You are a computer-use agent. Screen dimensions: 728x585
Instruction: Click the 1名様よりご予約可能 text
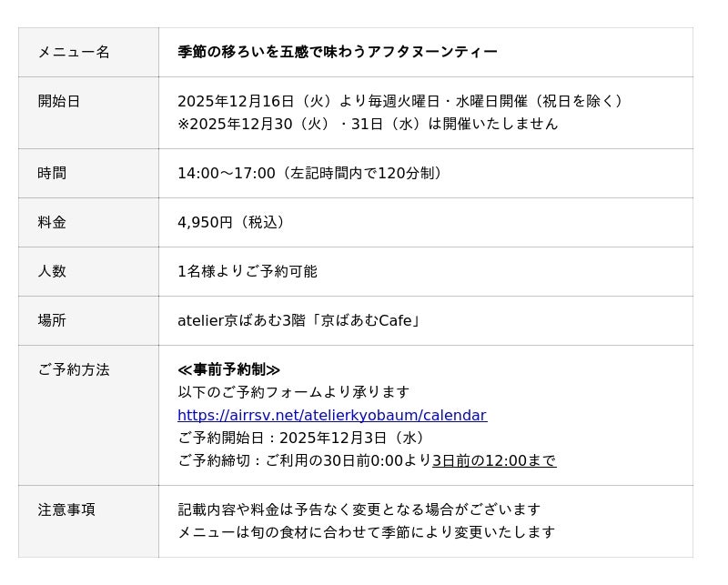[248, 271]
